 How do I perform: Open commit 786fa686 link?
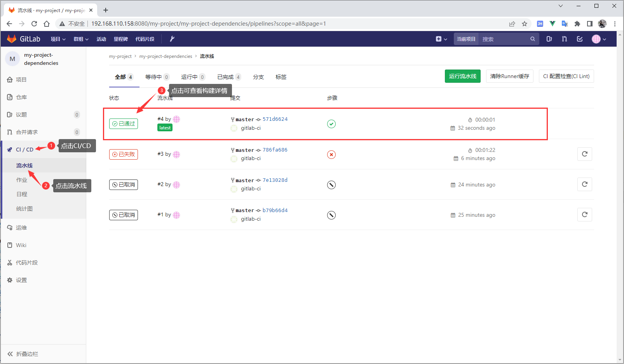(x=275, y=150)
